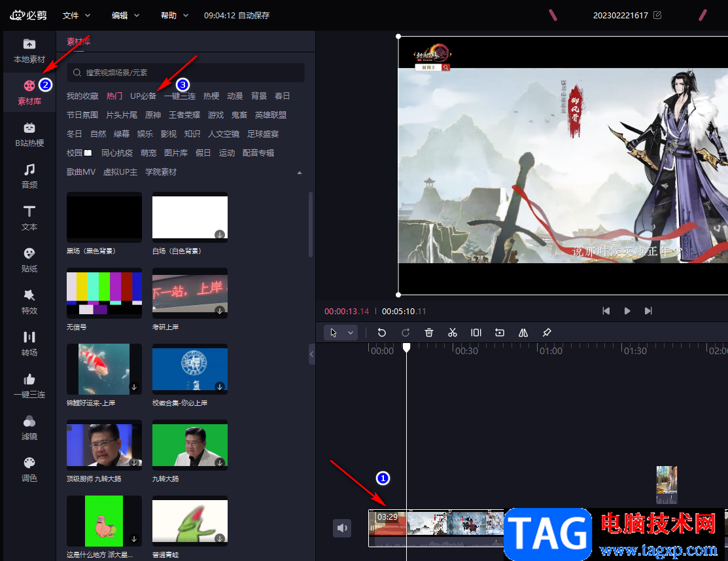This screenshot has width=728, height=561.
Task: Select the 虚拟UP主 category tag
Action: click(x=120, y=172)
